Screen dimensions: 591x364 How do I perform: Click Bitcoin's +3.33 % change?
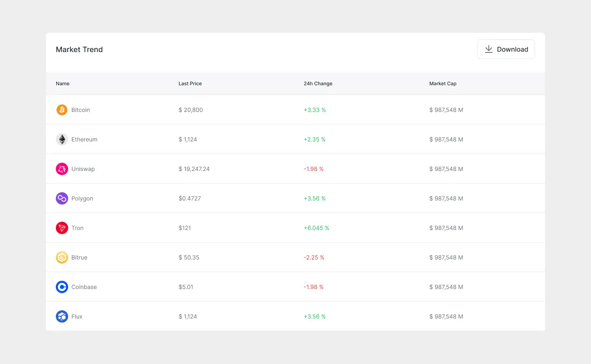[315, 110]
